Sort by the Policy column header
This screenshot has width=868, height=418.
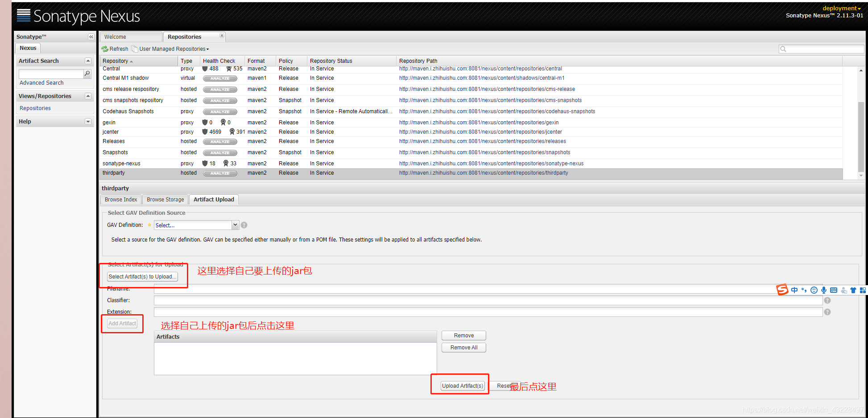tap(292, 61)
